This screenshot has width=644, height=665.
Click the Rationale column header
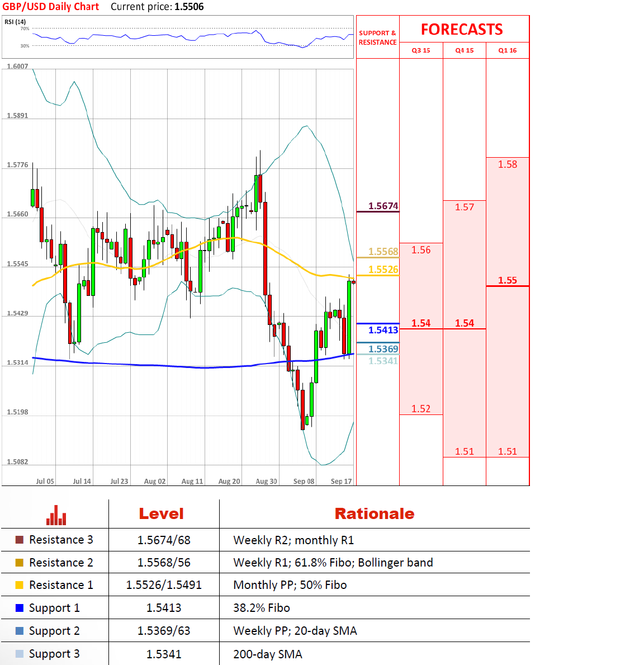click(x=375, y=514)
